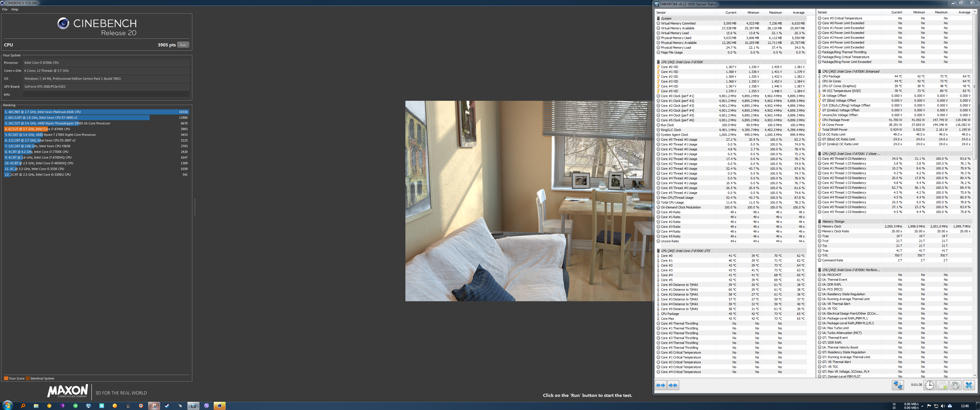Open Steam from the taskbar
This screenshot has width=980, height=410.
click(167, 406)
